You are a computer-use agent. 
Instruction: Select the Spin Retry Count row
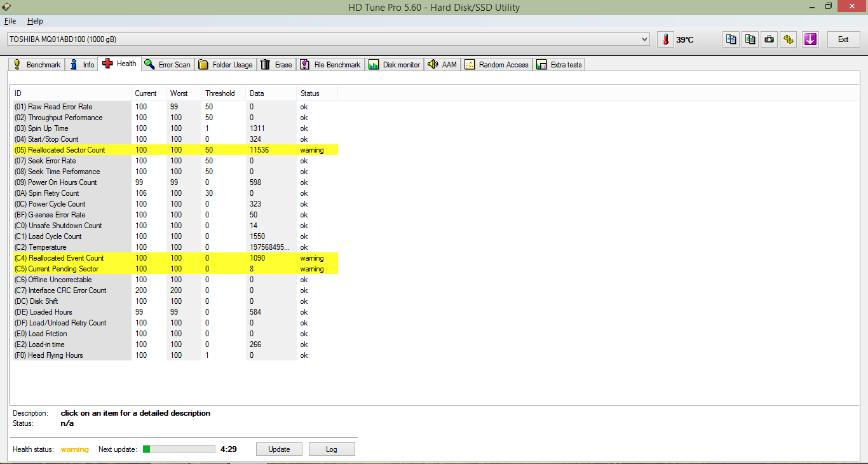(x=175, y=193)
